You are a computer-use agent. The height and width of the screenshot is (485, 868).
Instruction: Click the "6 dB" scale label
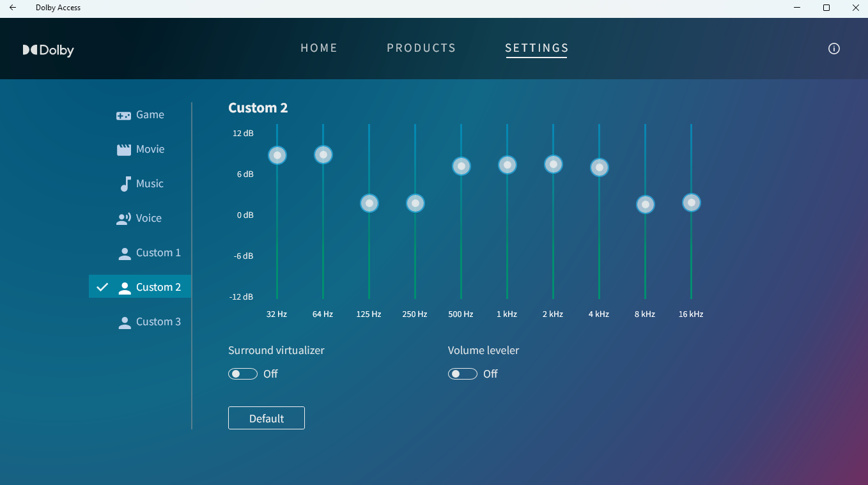[245, 174]
